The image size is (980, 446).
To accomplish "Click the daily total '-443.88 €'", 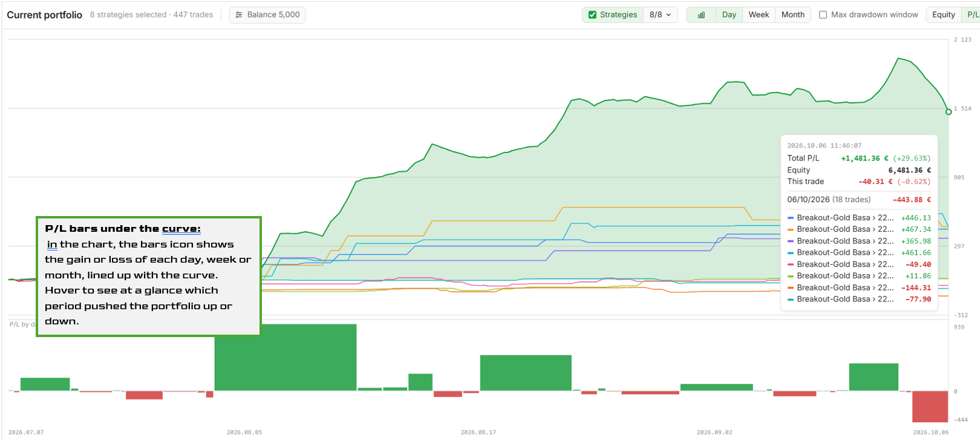I will pos(912,200).
